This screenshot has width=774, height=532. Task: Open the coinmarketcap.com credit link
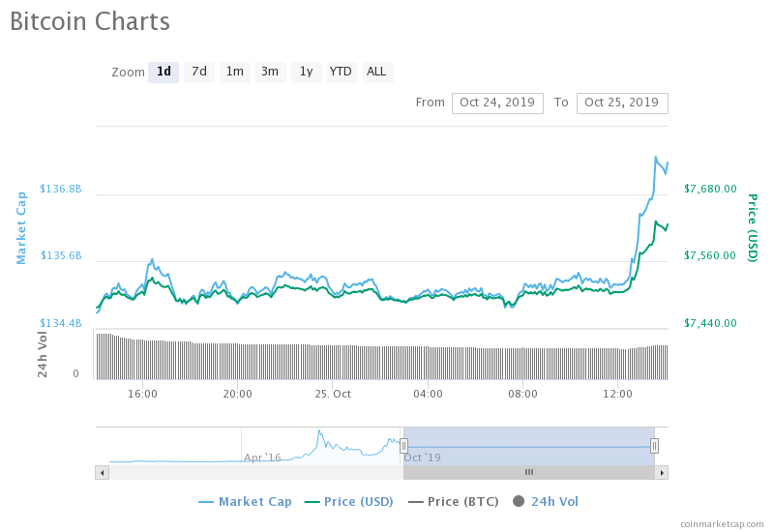pos(722,524)
